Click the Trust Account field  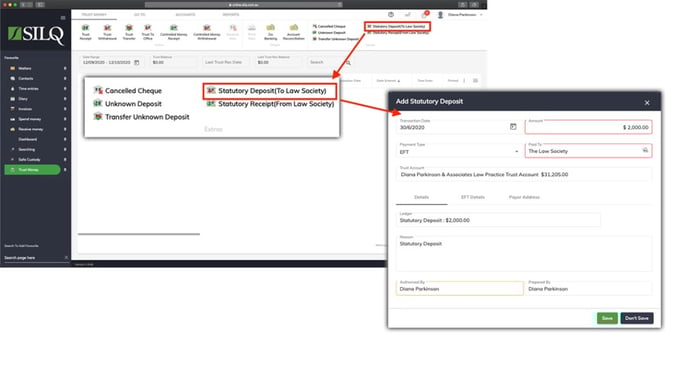(524, 174)
